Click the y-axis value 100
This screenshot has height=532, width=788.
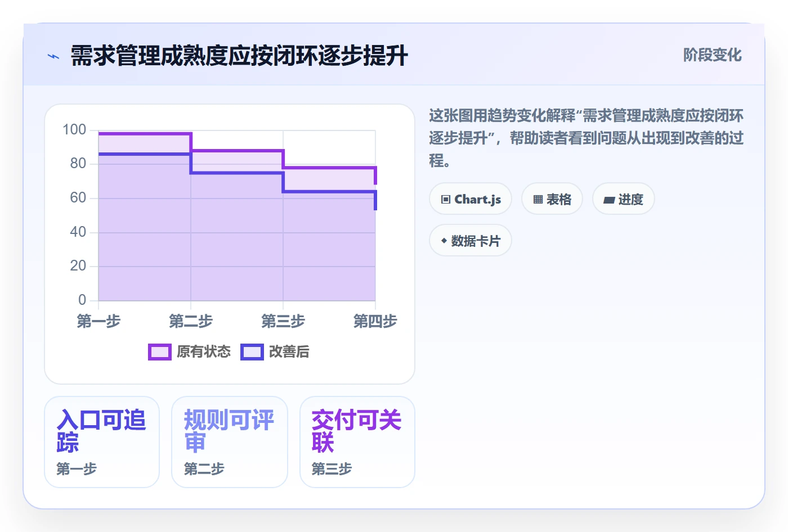pyautogui.click(x=74, y=130)
